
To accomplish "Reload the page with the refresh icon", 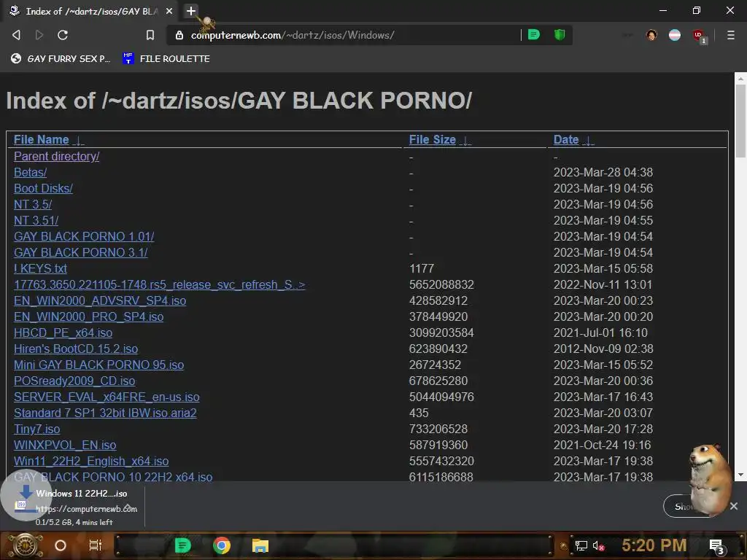I will tap(63, 35).
